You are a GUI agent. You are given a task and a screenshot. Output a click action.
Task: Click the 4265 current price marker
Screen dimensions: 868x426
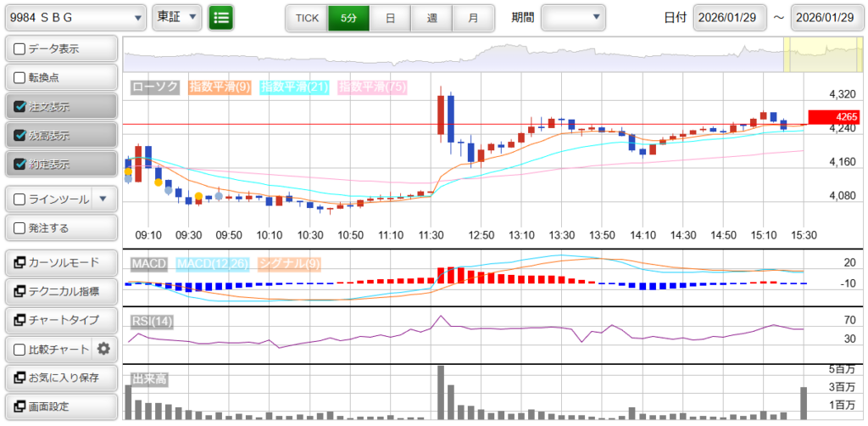click(835, 117)
